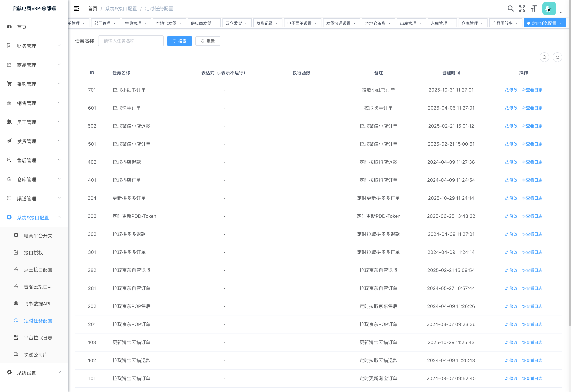Close the 发货记录 tab
The width and height of the screenshot is (571, 392).
click(x=277, y=23)
